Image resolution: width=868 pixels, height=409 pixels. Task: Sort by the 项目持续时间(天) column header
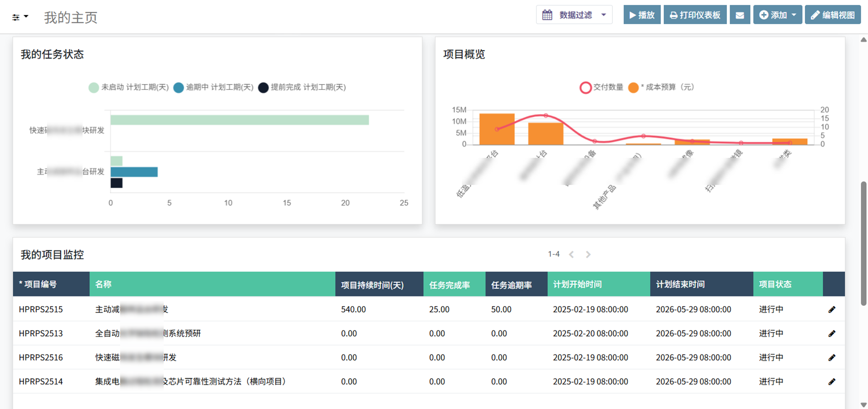(x=380, y=284)
